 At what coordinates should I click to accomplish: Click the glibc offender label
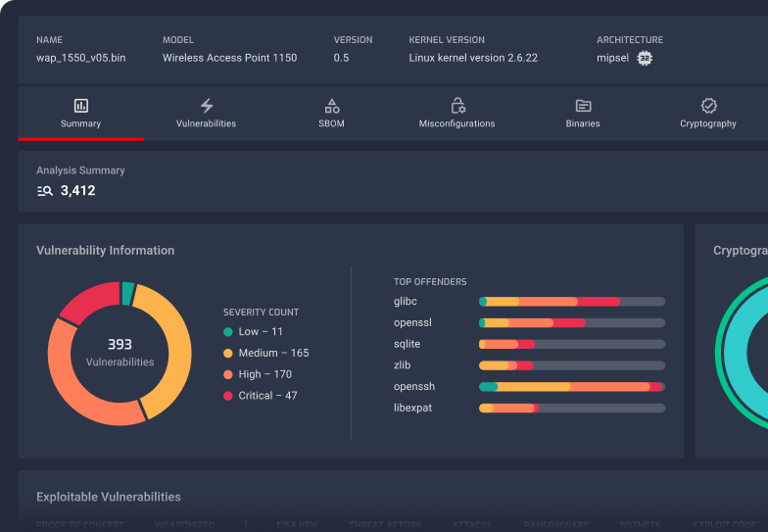(406, 302)
